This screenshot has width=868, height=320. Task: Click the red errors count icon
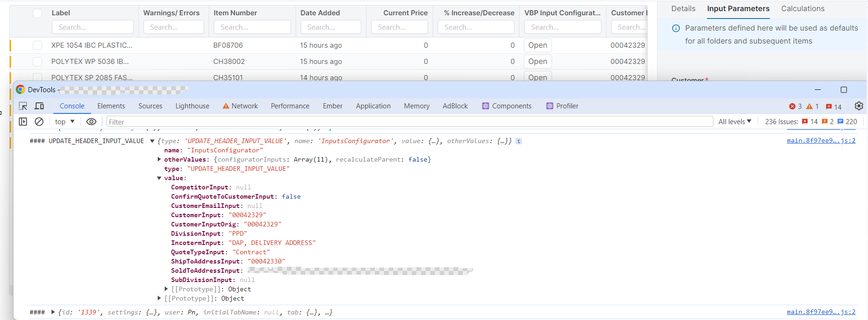click(795, 107)
